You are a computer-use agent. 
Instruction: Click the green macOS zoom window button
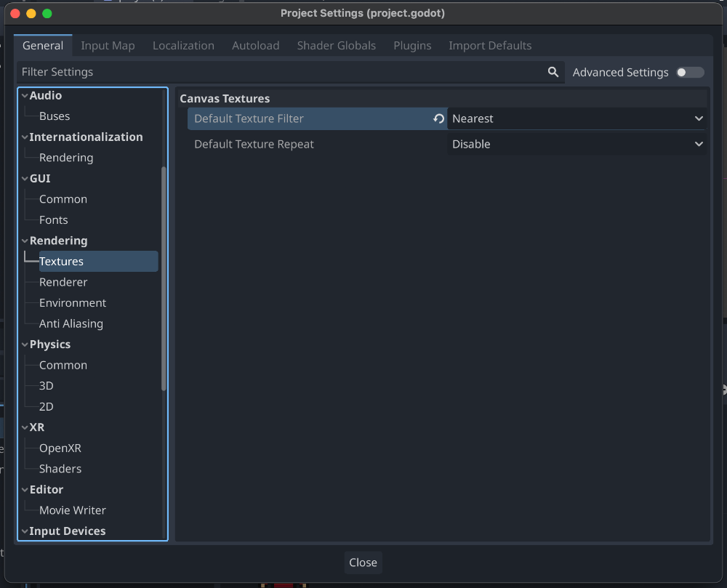point(47,14)
